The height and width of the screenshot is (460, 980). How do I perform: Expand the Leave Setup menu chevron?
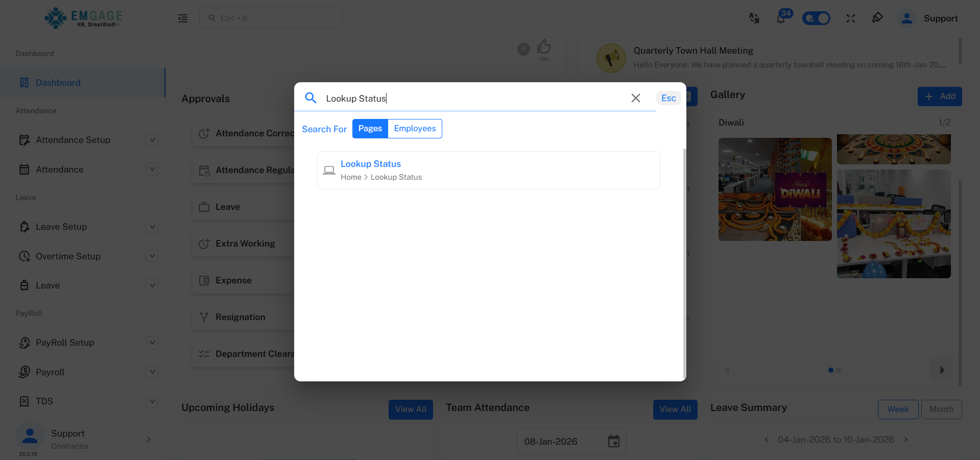click(152, 226)
